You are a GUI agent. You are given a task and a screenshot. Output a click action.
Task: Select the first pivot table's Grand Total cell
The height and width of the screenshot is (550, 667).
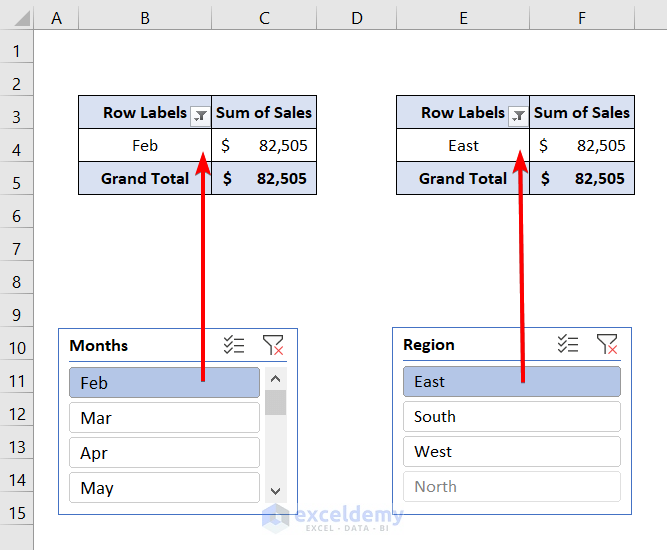(145, 179)
